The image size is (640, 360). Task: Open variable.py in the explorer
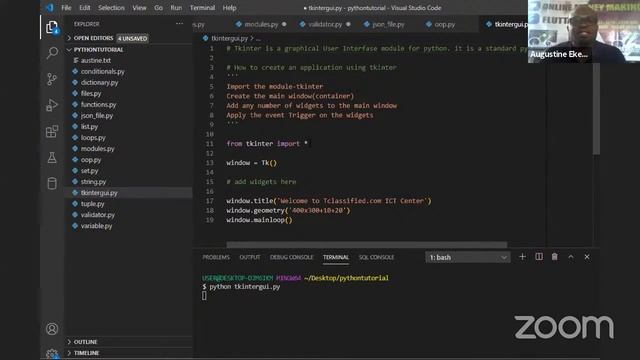(129, 226)
